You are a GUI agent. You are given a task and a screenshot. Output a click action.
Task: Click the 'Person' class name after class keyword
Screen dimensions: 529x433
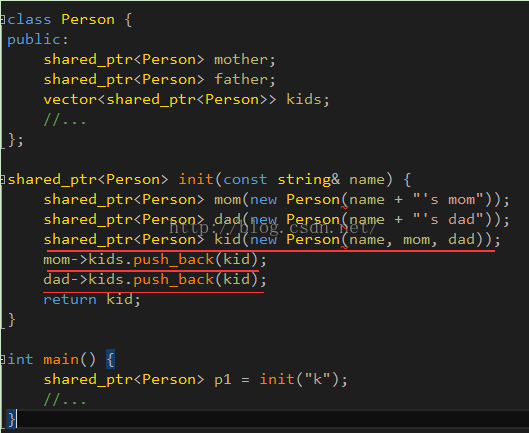pos(88,20)
